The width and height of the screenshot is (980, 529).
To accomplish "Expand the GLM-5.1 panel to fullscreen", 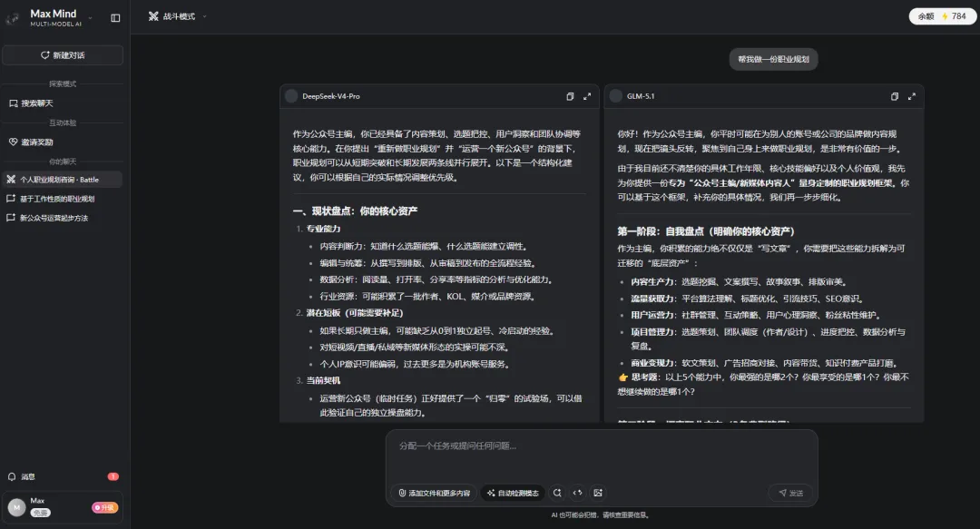I will click(912, 96).
